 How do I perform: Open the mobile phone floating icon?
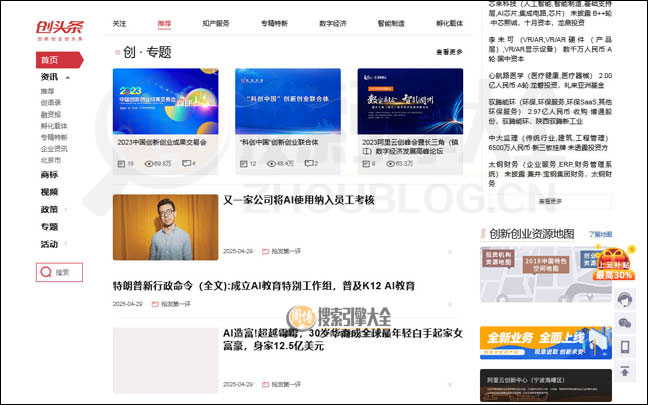pyautogui.click(x=624, y=347)
